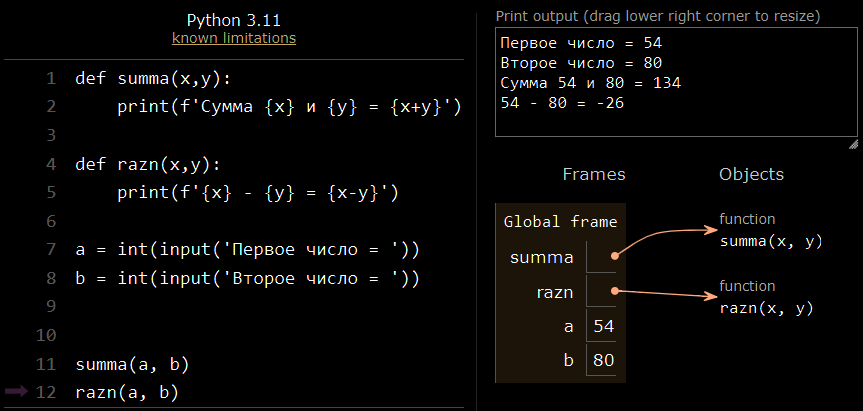
Task: Click code line def summa(x,y):
Action: click(154, 79)
